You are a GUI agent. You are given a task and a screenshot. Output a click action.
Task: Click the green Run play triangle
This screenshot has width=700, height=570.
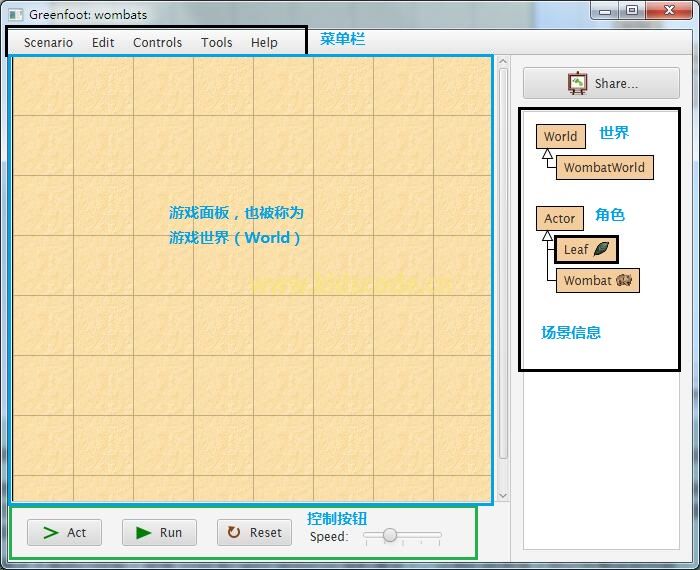(x=143, y=533)
